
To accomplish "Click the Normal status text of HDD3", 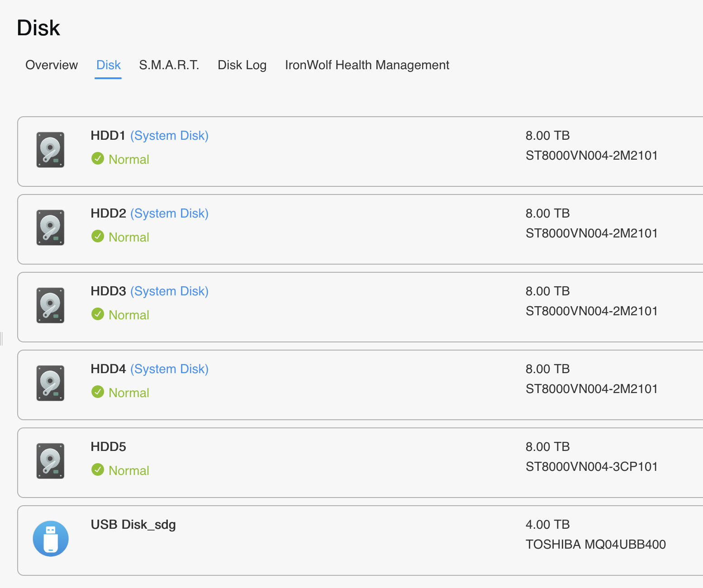I will (x=129, y=315).
